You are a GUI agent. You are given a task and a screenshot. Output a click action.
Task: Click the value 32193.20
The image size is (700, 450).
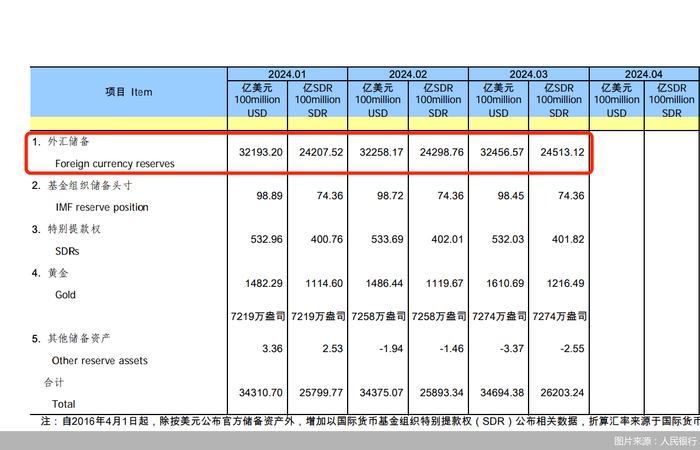261,153
